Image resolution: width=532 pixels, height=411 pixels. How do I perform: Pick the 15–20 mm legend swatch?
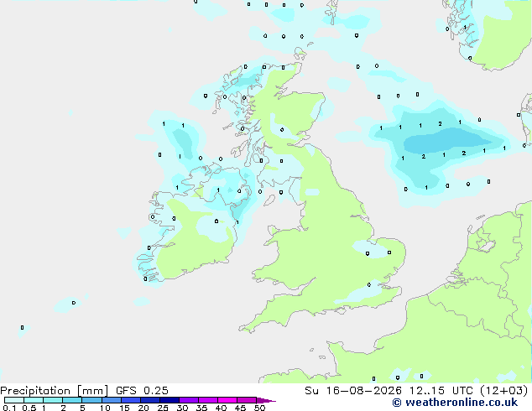tap(130, 400)
